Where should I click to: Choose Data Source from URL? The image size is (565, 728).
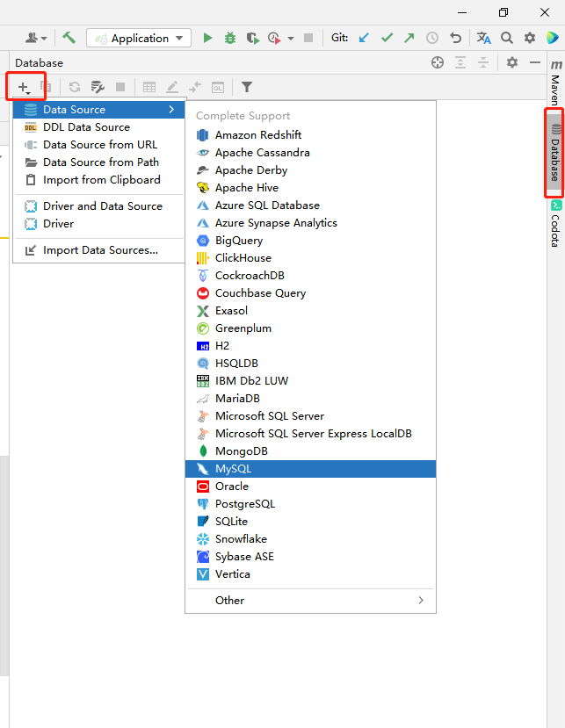[98, 145]
